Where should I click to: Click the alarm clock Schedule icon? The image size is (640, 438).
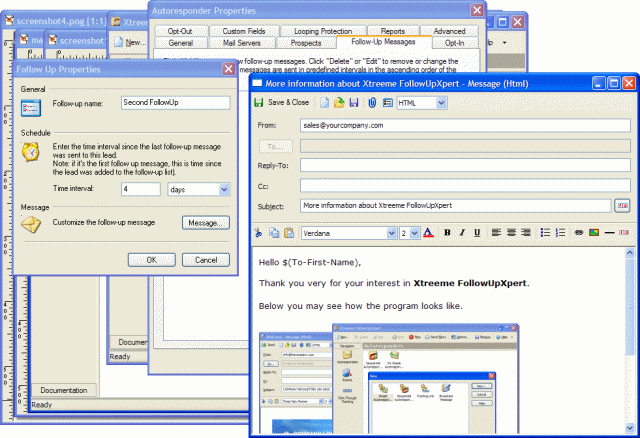(x=31, y=152)
